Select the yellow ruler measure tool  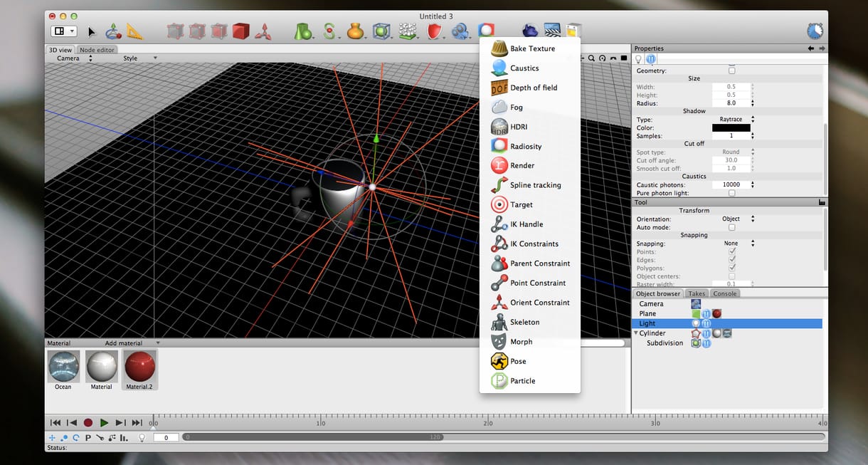click(x=134, y=31)
